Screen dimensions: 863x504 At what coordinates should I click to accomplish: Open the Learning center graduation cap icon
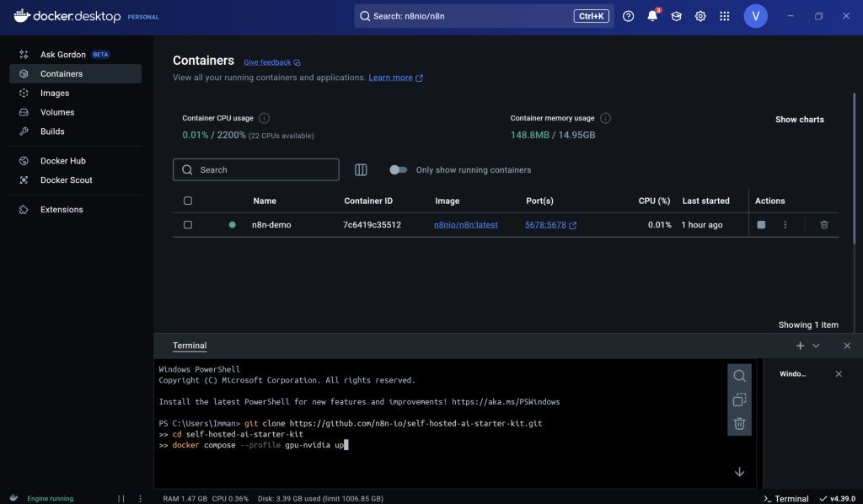[677, 16]
